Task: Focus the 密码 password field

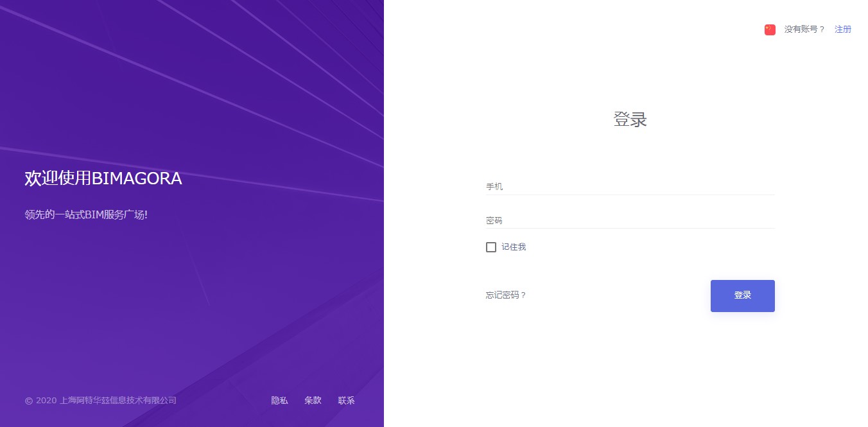Action: click(630, 220)
